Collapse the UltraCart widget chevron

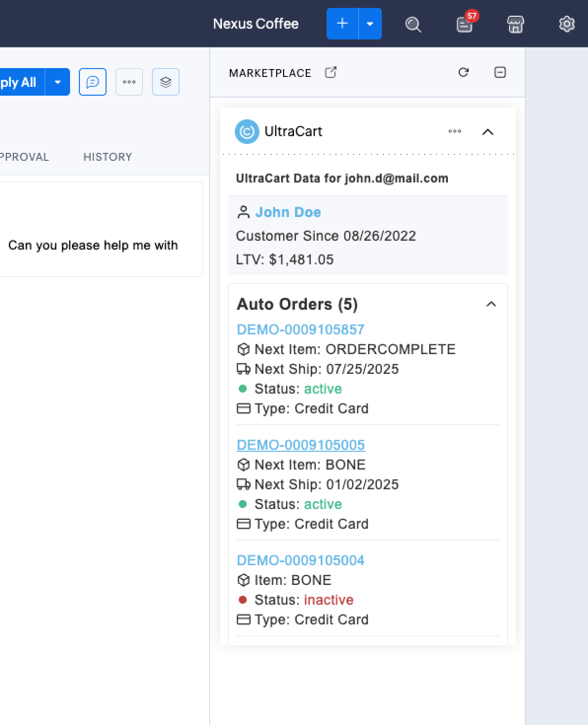[x=487, y=132]
